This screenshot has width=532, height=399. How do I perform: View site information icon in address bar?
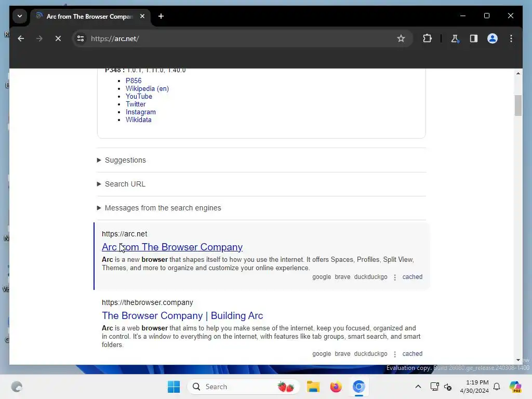81,38
